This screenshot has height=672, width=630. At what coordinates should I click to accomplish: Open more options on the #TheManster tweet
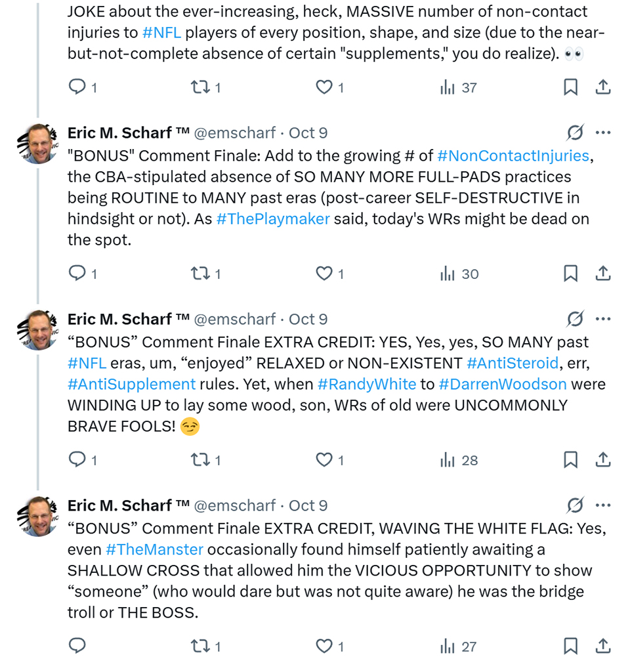point(603,506)
